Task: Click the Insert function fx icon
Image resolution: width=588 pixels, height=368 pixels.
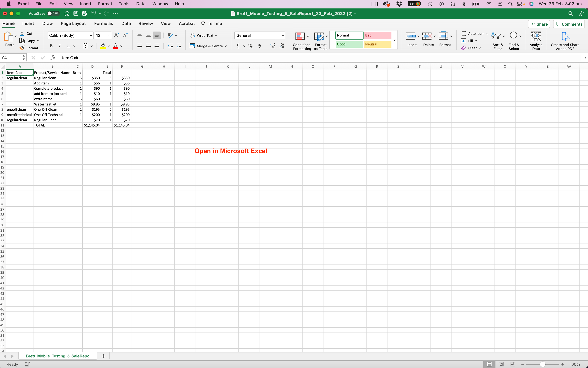Action: point(53,58)
